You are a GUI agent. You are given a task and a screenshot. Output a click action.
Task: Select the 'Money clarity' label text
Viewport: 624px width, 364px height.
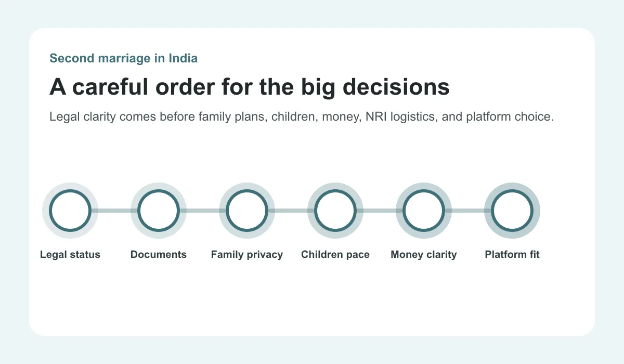[x=424, y=255]
